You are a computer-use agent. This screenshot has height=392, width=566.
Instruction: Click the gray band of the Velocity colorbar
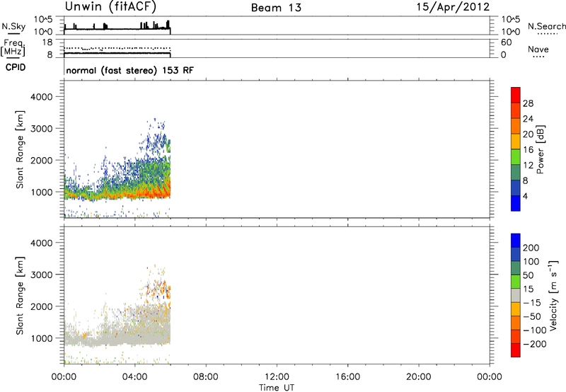(x=516, y=296)
